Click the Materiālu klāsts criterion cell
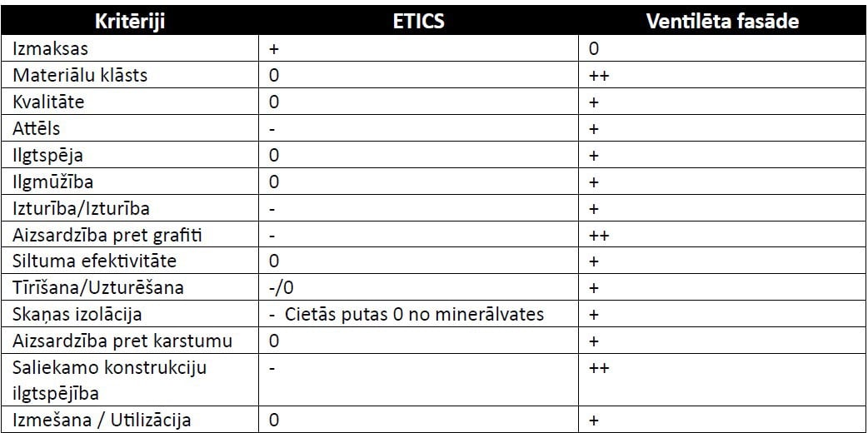The image size is (868, 433). click(80, 75)
